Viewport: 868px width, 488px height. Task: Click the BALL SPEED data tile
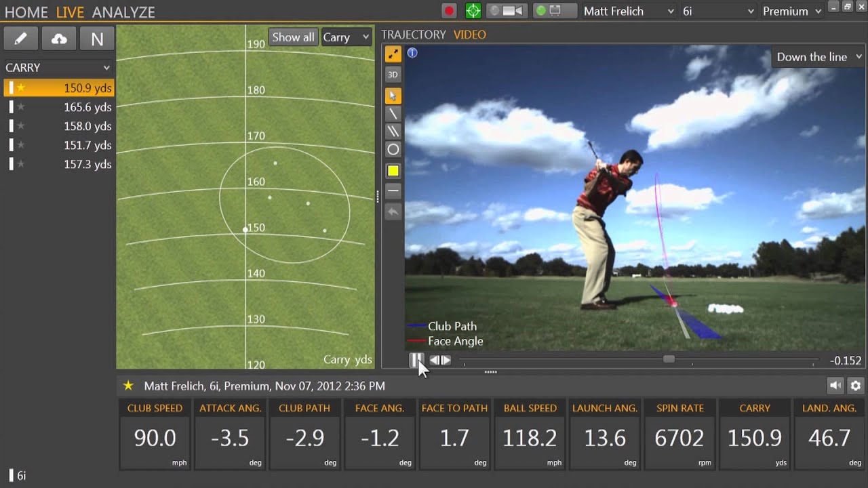coord(530,434)
